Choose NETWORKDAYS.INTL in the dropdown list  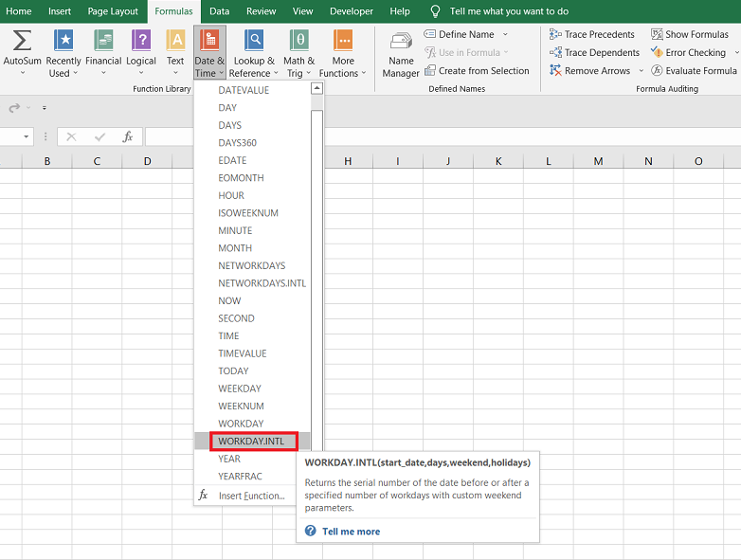click(262, 283)
